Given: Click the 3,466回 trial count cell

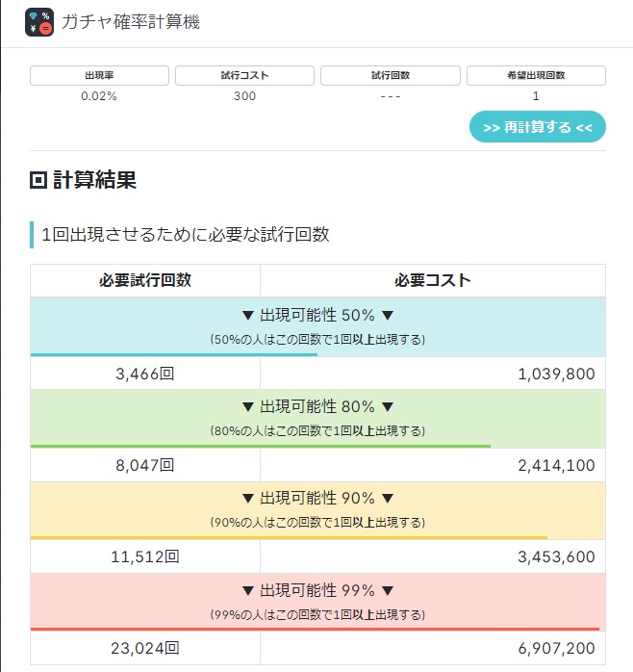Looking at the screenshot, I should coord(145,374).
